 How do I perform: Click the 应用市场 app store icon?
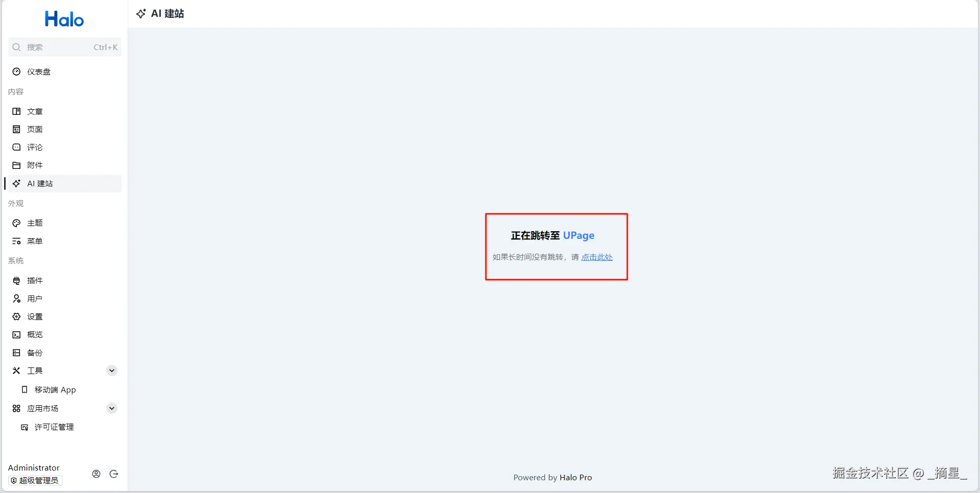16,408
